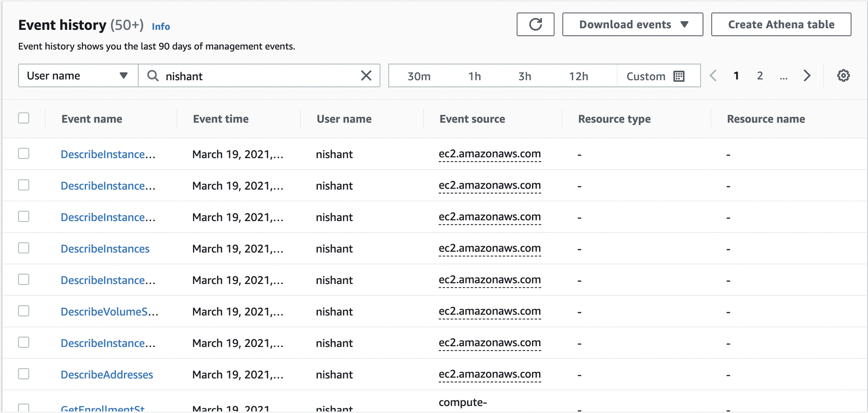This screenshot has height=413, width=868.
Task: Open the User name filter dropdown
Action: [x=78, y=76]
